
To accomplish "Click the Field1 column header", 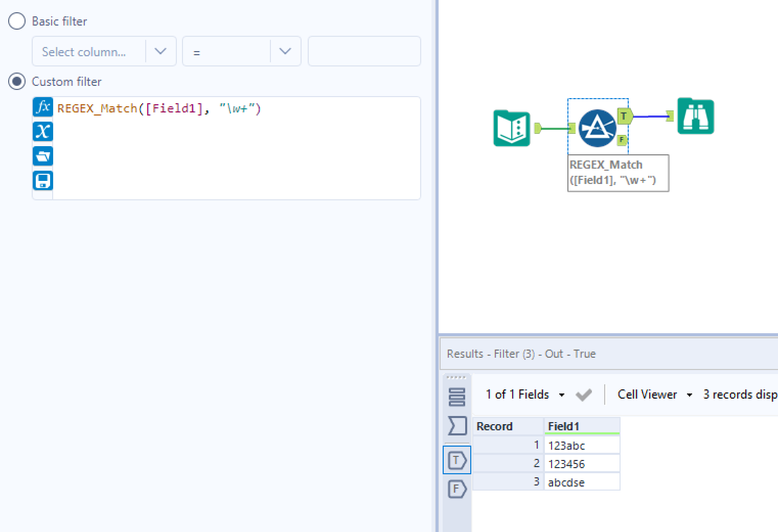I will [582, 426].
